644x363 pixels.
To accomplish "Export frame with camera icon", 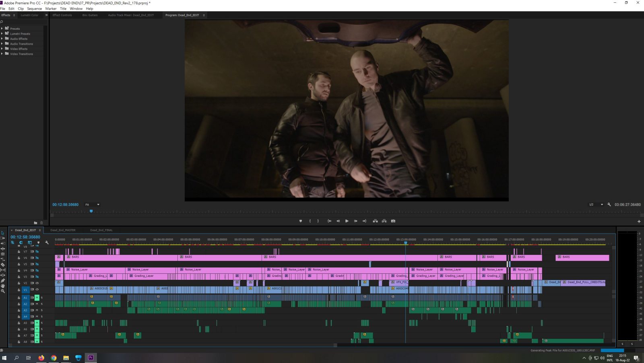I will [393, 221].
